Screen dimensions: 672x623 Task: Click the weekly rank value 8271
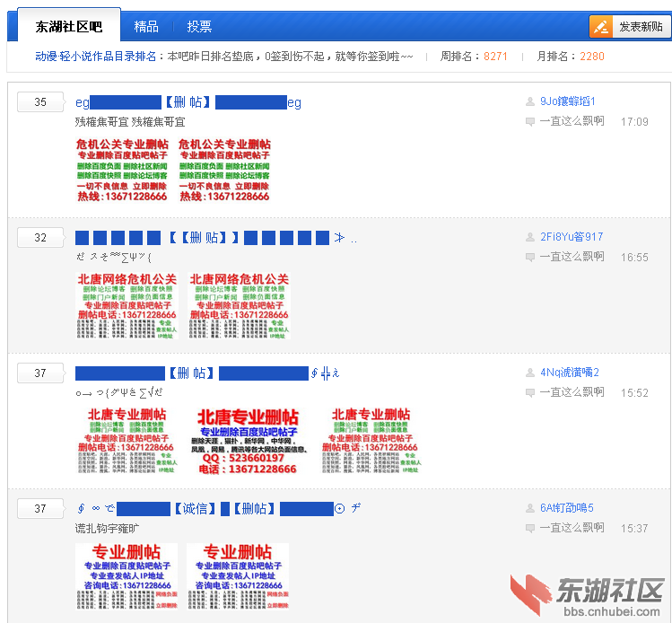tap(495, 57)
